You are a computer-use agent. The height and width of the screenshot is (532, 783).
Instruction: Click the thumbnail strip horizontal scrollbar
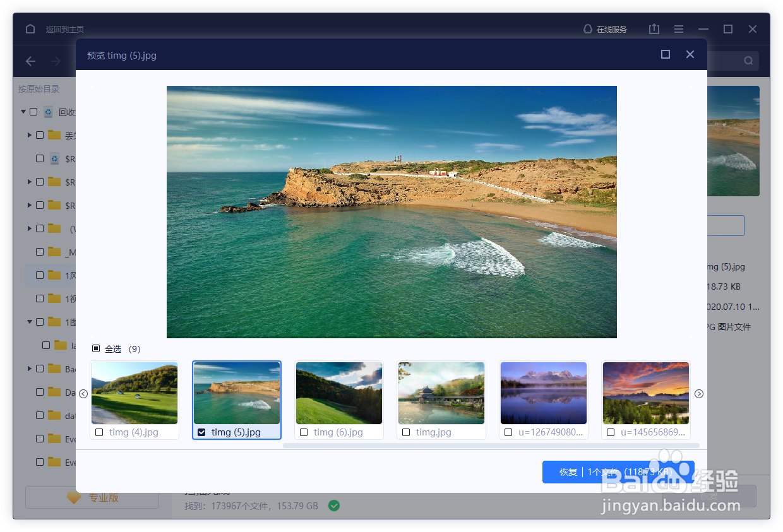491,446
